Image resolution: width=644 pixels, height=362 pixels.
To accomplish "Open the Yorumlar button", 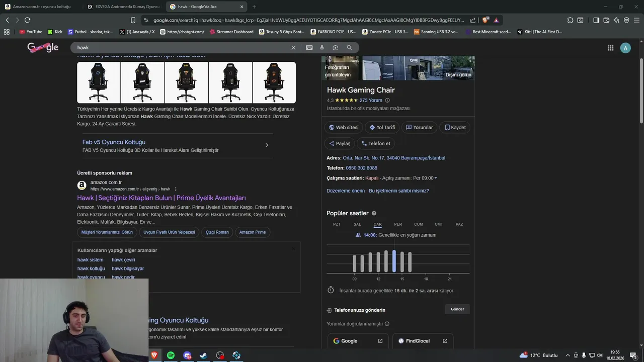I will (x=419, y=127).
